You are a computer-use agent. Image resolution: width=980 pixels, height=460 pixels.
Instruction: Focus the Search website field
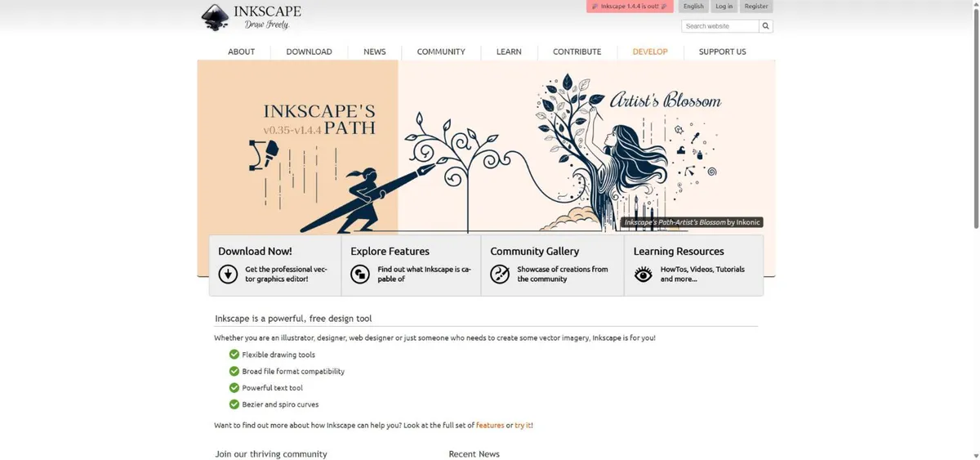(x=720, y=26)
